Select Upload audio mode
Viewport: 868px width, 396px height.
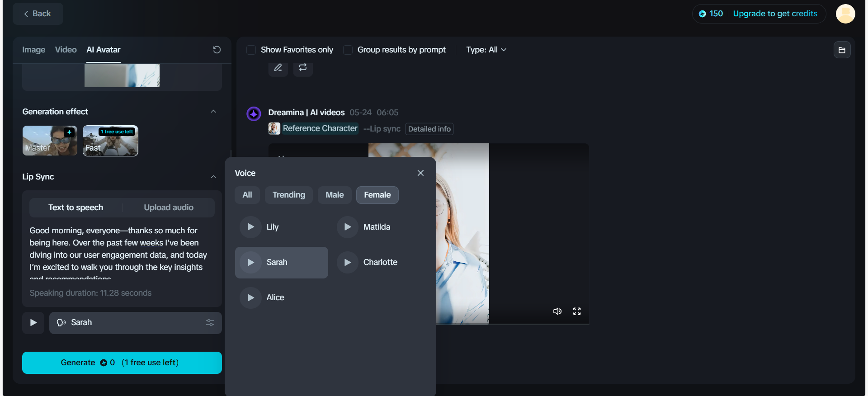pos(169,207)
